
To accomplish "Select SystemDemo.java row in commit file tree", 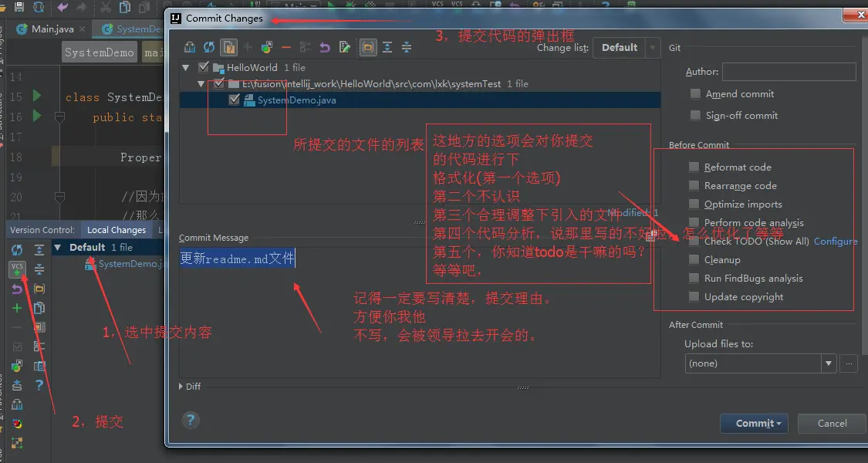I will point(420,100).
